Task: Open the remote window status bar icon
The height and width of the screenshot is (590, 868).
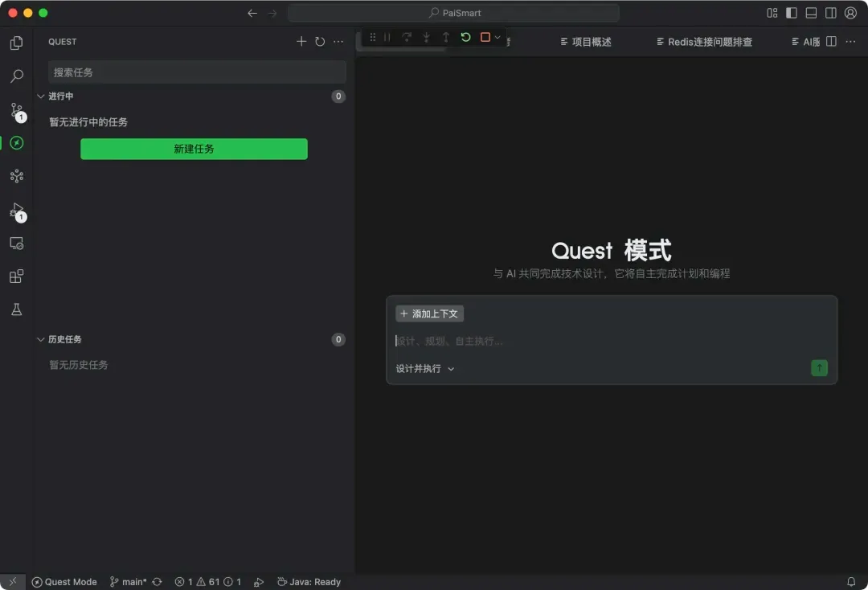Action: pos(13,582)
